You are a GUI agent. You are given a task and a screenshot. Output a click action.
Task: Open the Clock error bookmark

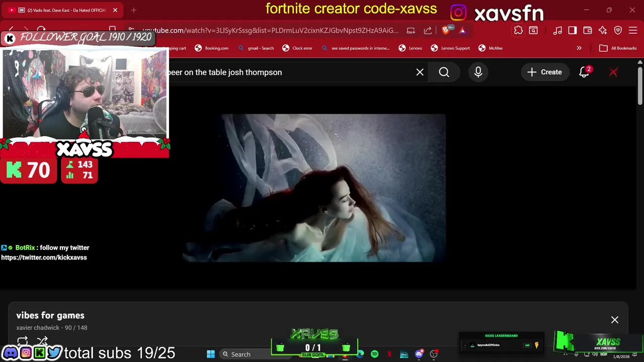pos(297,48)
